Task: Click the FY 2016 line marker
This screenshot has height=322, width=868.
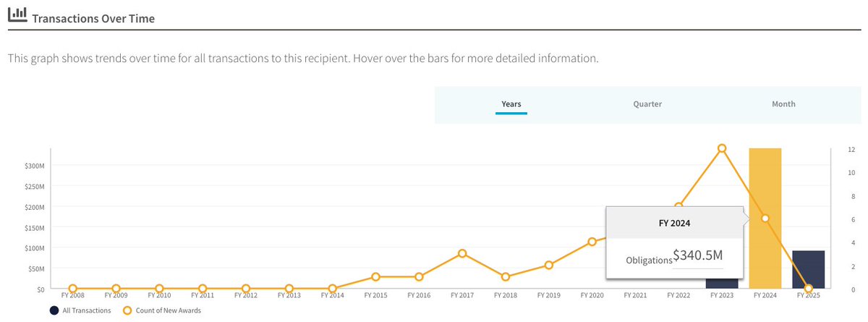Action: [419, 276]
